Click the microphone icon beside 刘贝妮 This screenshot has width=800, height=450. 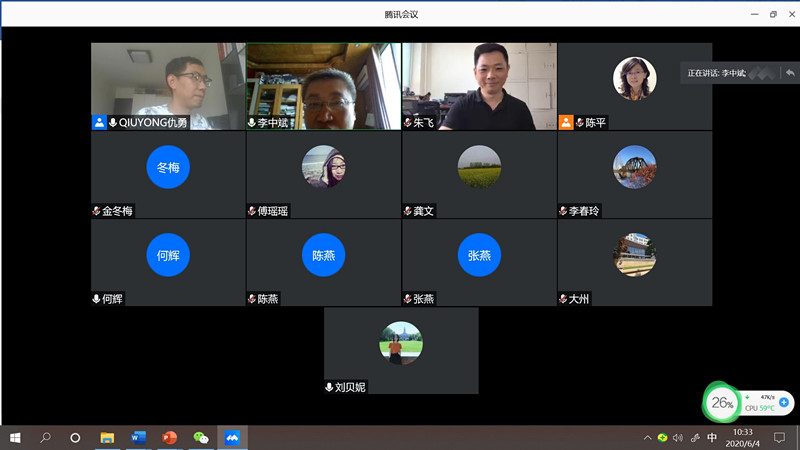point(329,387)
